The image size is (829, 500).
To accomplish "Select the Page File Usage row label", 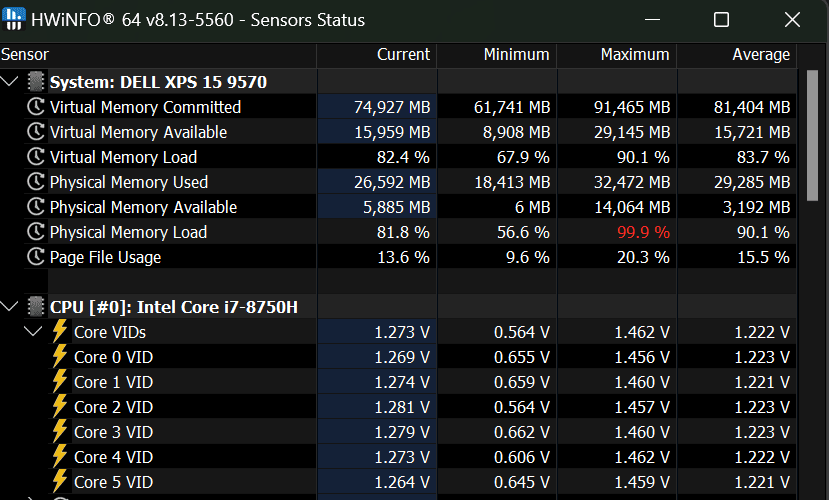I will (x=105, y=257).
